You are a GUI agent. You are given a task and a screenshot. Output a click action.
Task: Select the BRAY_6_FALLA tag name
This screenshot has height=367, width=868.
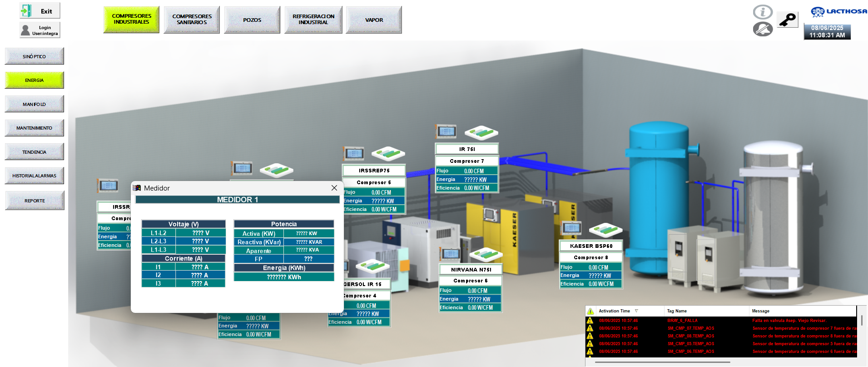click(x=682, y=321)
